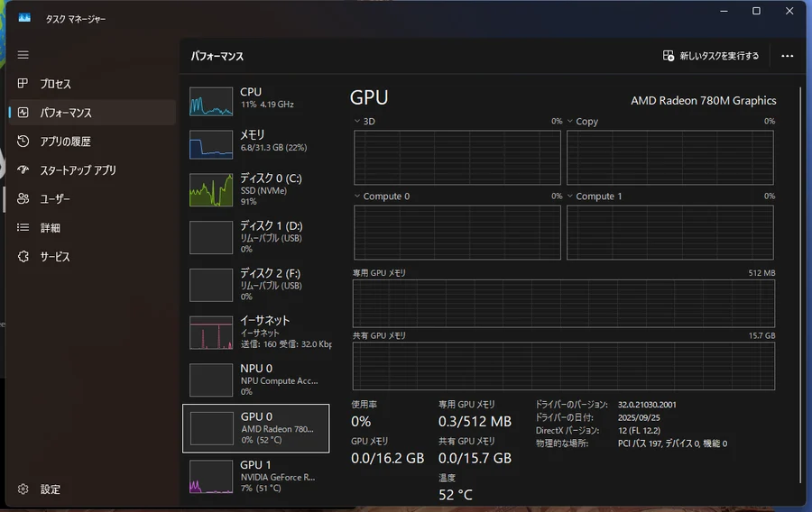Viewport: 812px width, 512px height.
Task: Select the ディスク 0 (C:) thumbnail graph
Action: [211, 190]
